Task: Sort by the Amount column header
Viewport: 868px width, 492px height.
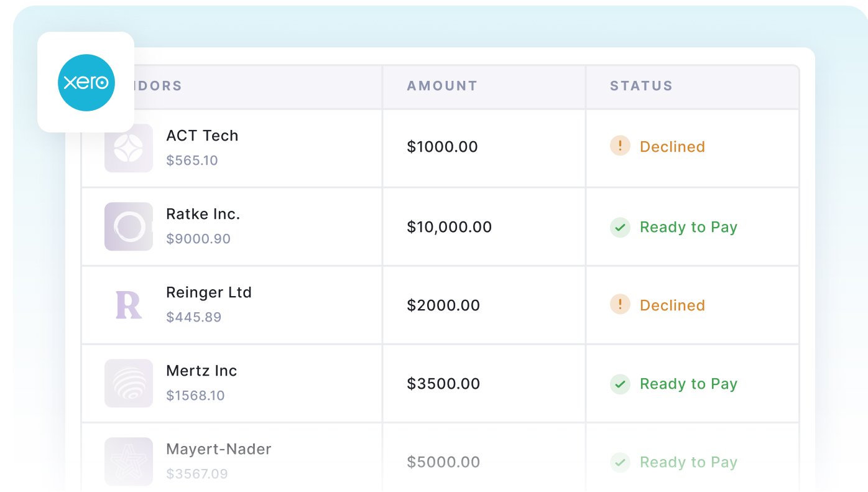Action: (442, 86)
